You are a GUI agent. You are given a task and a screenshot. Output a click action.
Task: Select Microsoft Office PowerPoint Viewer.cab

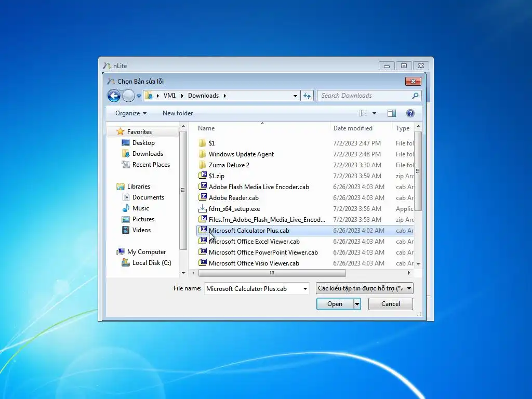[x=263, y=252]
